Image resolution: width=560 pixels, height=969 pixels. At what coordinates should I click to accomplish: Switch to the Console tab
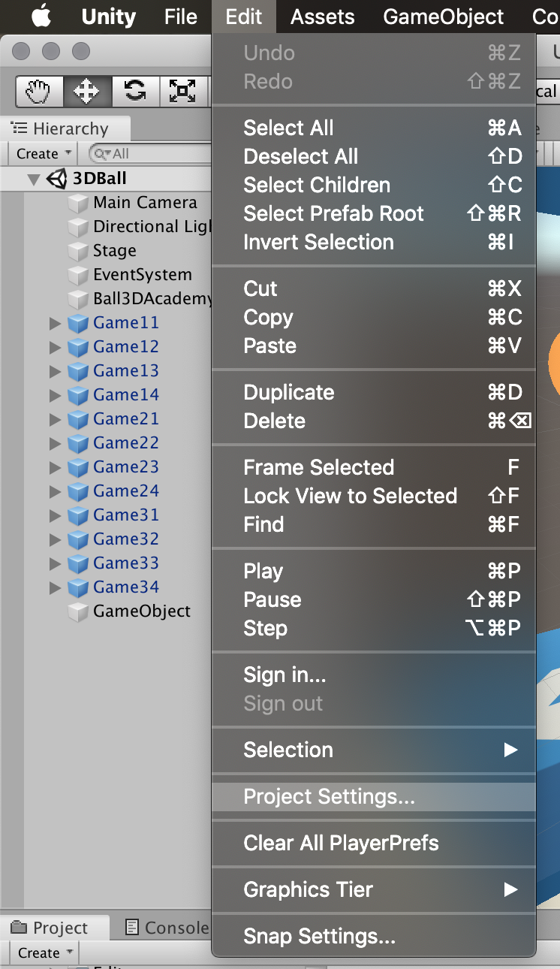pyautogui.click(x=167, y=928)
